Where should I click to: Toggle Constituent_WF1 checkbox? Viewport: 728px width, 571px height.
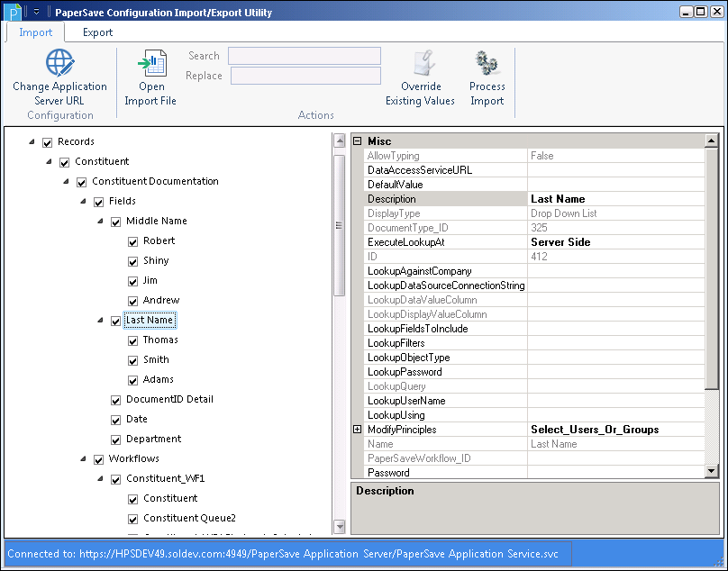[x=115, y=479]
